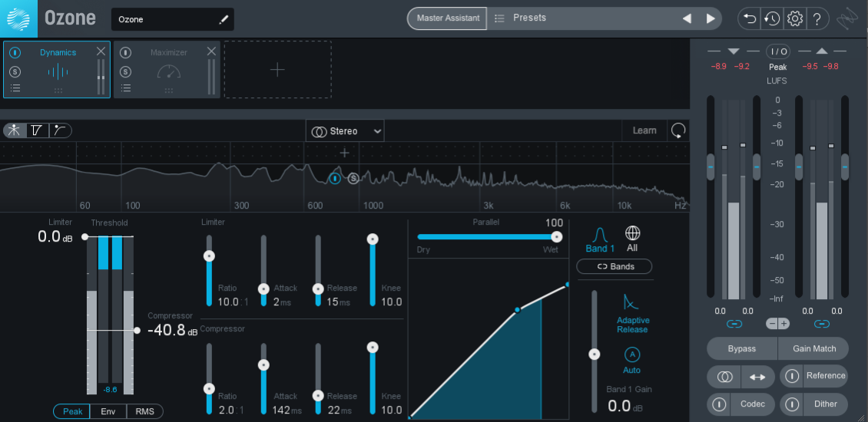The width and height of the screenshot is (868, 422).
Task: Remove the Dynamics module
Action: [101, 51]
